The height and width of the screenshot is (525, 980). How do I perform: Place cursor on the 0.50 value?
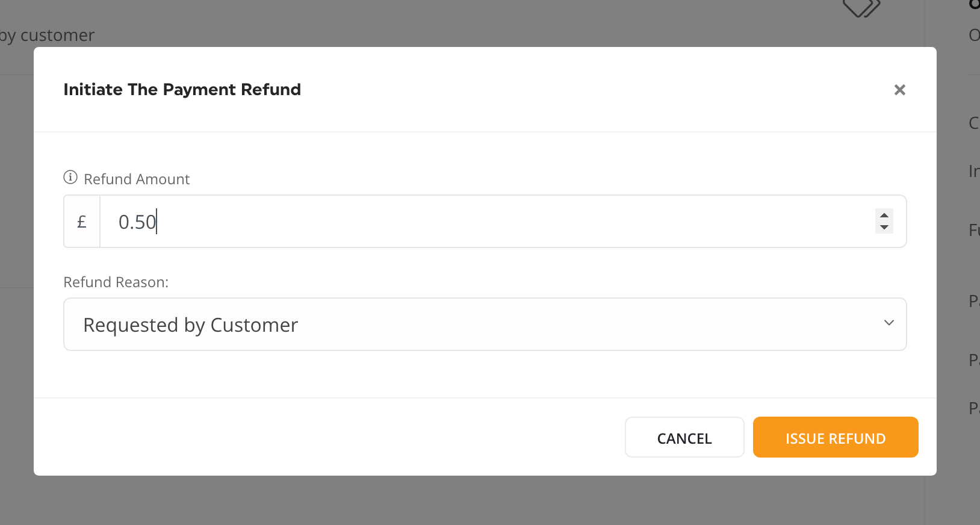point(137,222)
